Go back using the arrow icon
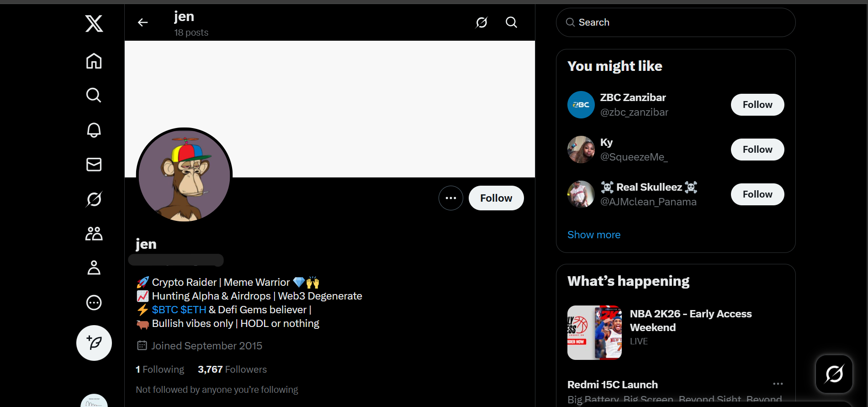 143,22
